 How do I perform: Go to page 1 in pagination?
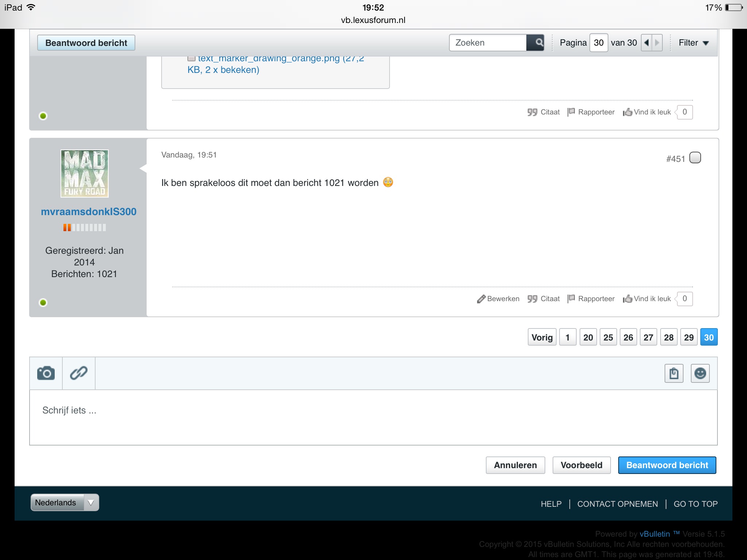click(x=568, y=337)
